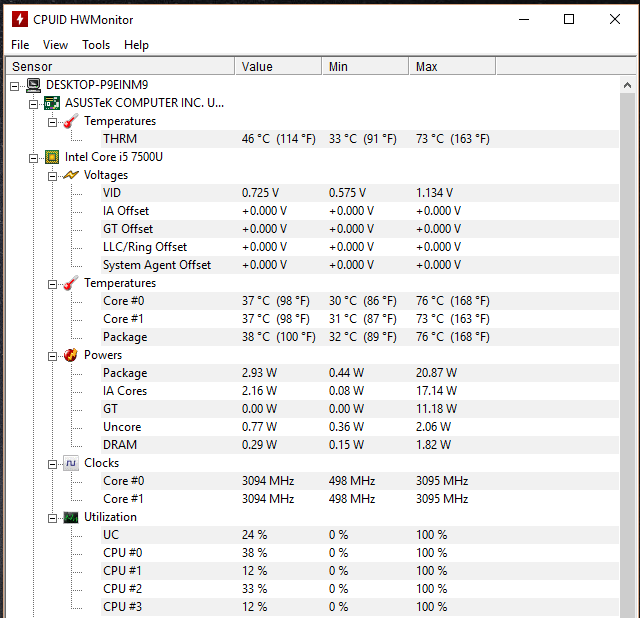
Task: Collapse the Utilization group
Action: click(52, 518)
